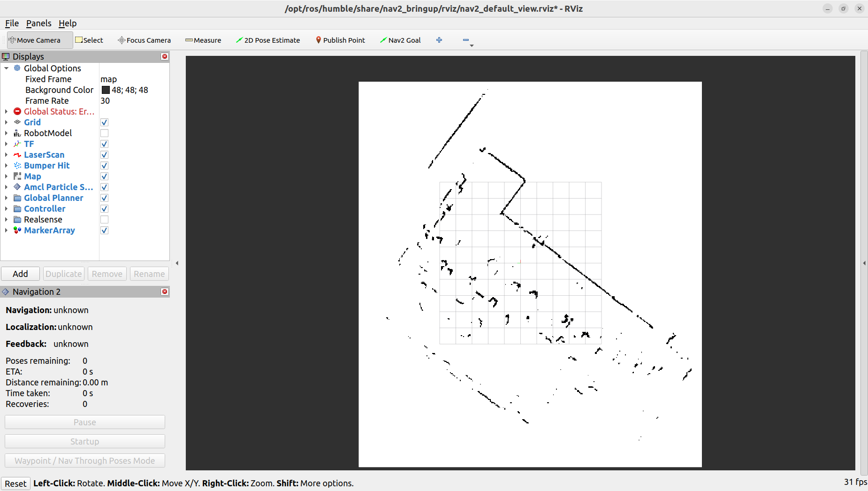The image size is (868, 491).
Task: Activate the Focus Camera tool
Action: coord(144,40)
